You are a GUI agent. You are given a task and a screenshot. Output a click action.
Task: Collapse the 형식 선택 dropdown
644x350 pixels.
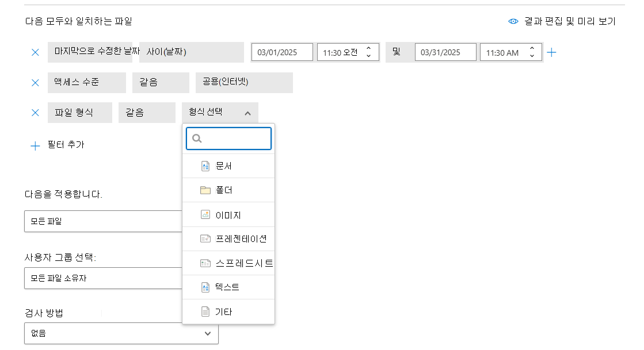point(247,113)
